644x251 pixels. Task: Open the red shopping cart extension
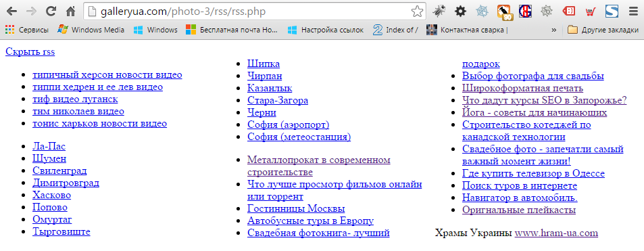point(590,12)
